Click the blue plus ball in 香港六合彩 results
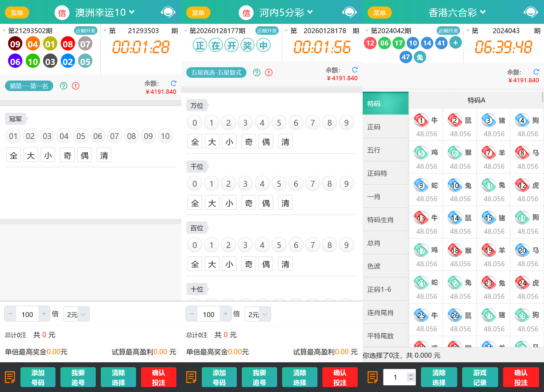 coord(455,43)
